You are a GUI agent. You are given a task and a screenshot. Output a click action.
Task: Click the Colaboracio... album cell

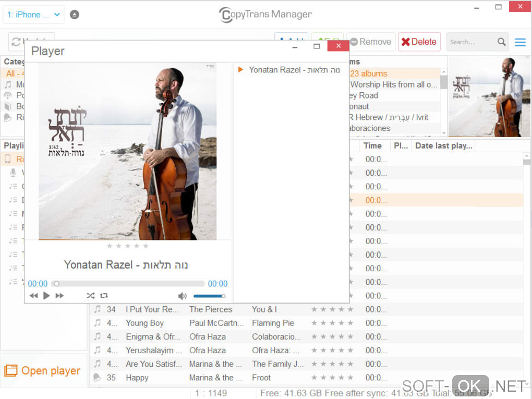pos(276,337)
